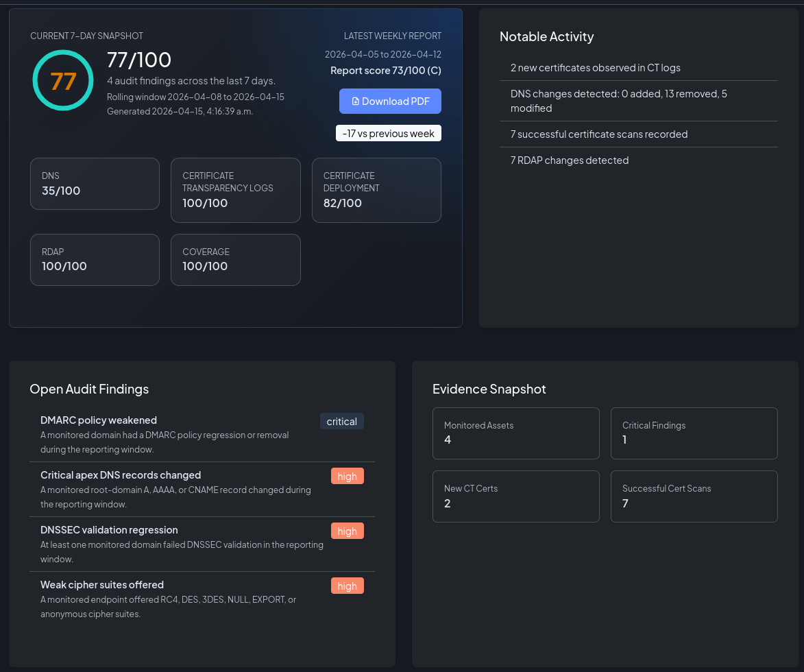Open the Certificate Transparency Logs score card

pos(235,191)
